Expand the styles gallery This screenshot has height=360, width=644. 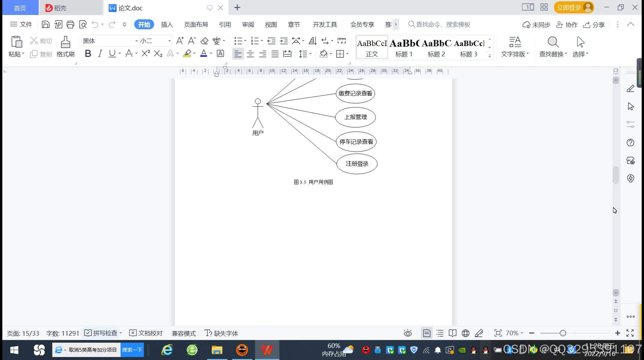490,56
